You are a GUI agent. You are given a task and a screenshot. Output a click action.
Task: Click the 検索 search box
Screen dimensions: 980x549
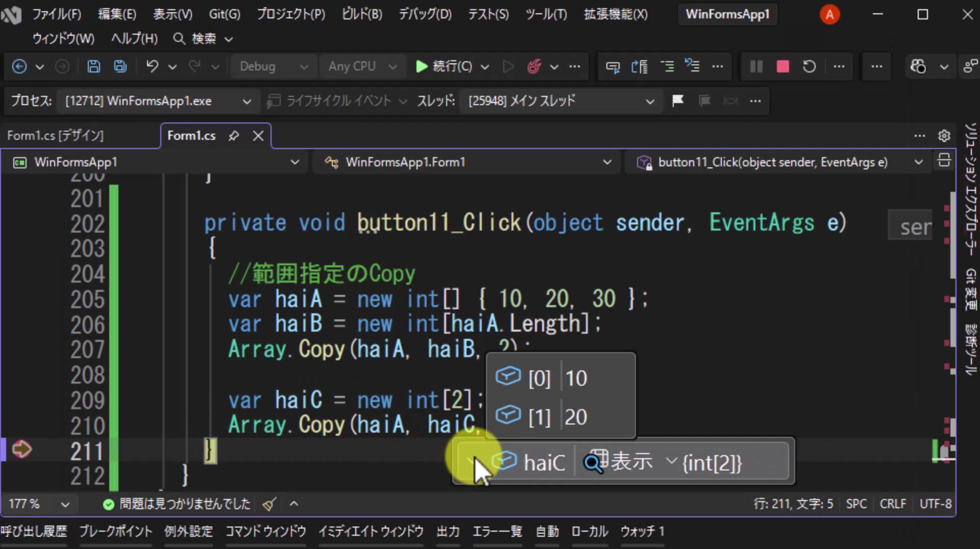(x=203, y=39)
